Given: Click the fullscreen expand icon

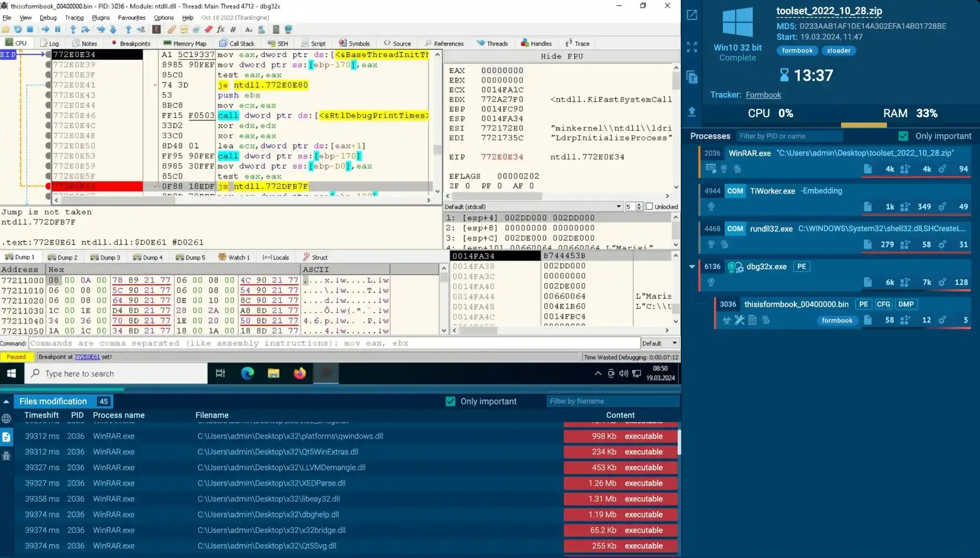Looking at the screenshot, I should tap(691, 47).
